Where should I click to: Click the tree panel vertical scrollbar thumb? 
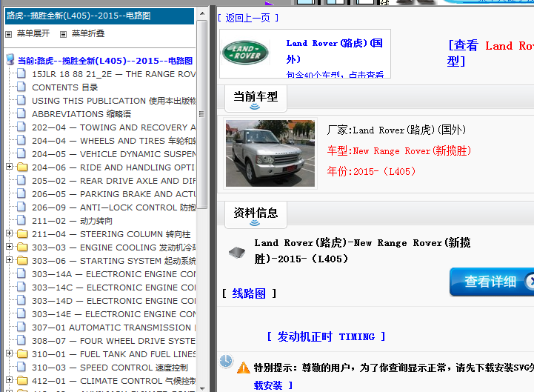coord(202,114)
